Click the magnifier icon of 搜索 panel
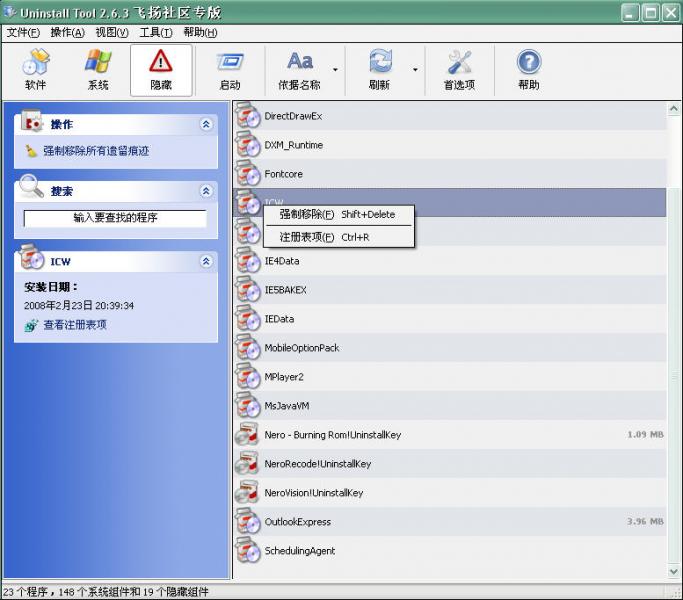This screenshot has width=683, height=600. (x=31, y=186)
